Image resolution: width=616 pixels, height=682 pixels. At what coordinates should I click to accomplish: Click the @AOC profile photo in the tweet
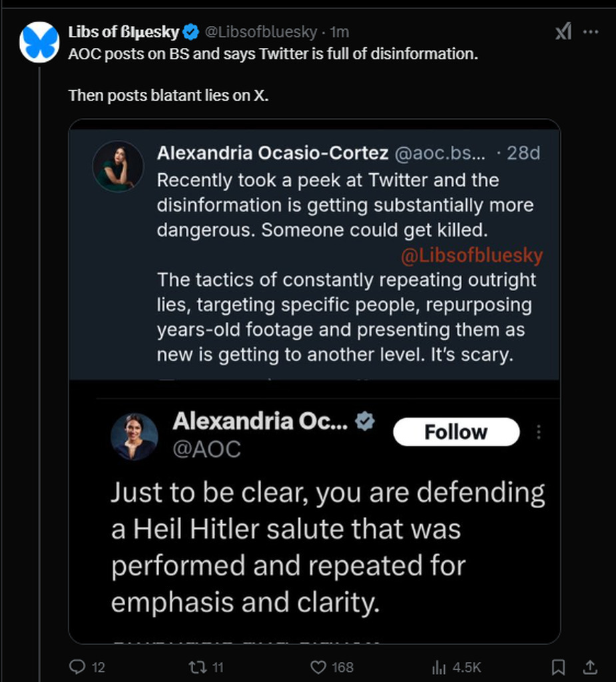tap(134, 437)
